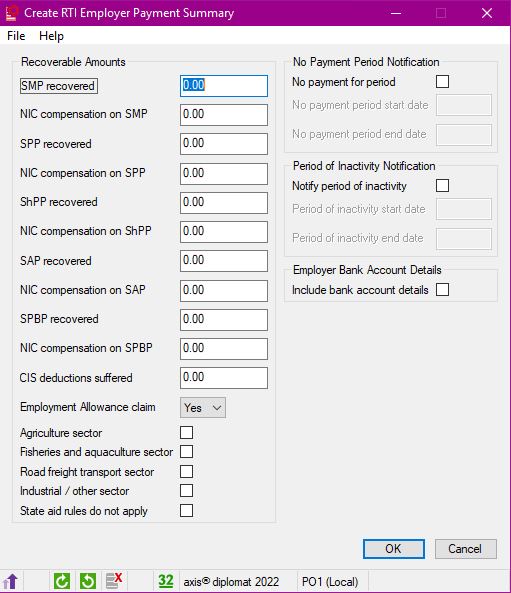
Task: Click the CIS deductions suffered field
Action: (x=224, y=378)
